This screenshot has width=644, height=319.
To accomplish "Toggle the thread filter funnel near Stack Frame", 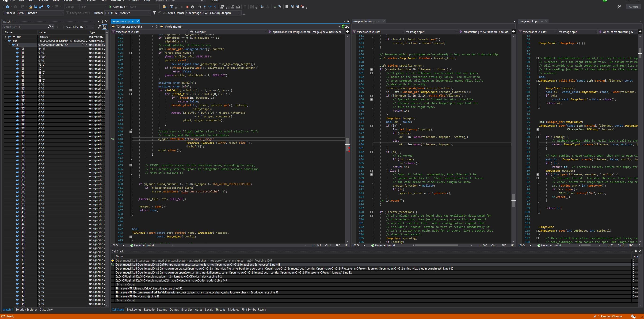I will (x=154, y=13).
